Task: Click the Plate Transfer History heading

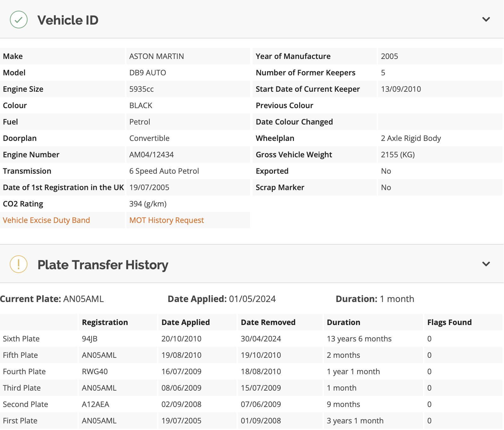Action: 103,265
